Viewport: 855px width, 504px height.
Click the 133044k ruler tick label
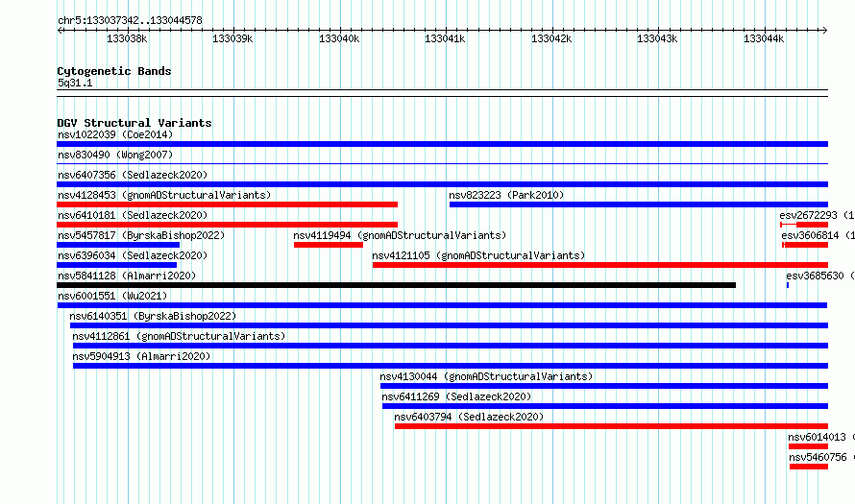click(764, 38)
